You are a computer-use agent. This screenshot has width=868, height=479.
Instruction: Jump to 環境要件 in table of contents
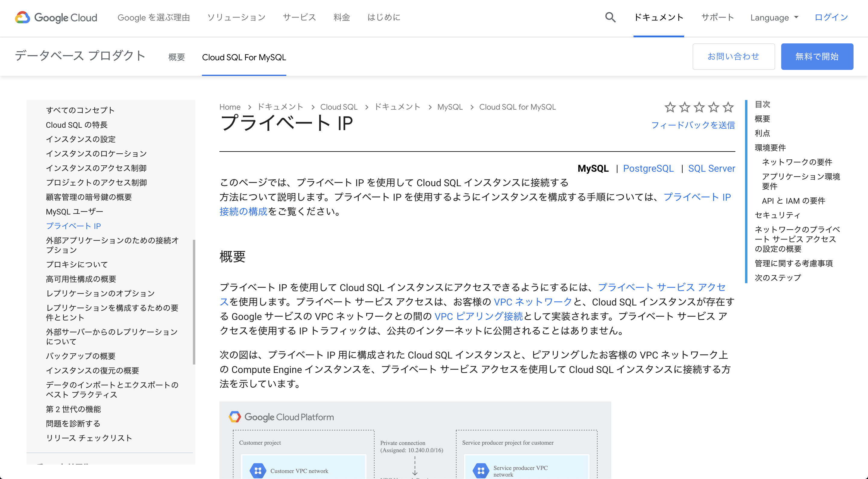(770, 148)
